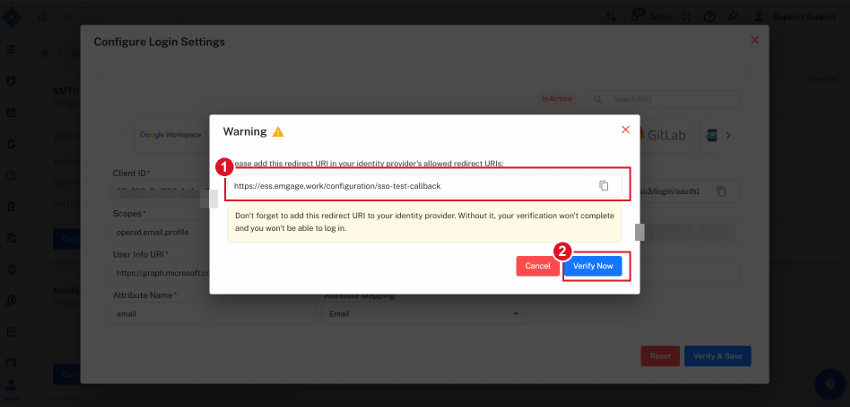
Task: Go to home via the breadcrumb house icon
Action: (46, 53)
